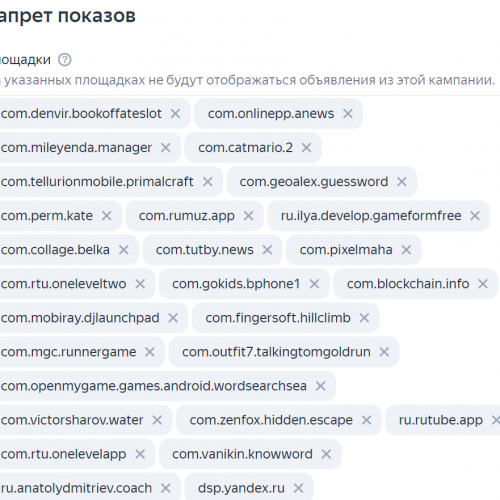Select com.mobiray.djlaunchpad tag text
This screenshot has width=500, height=500.
[x=80, y=318]
